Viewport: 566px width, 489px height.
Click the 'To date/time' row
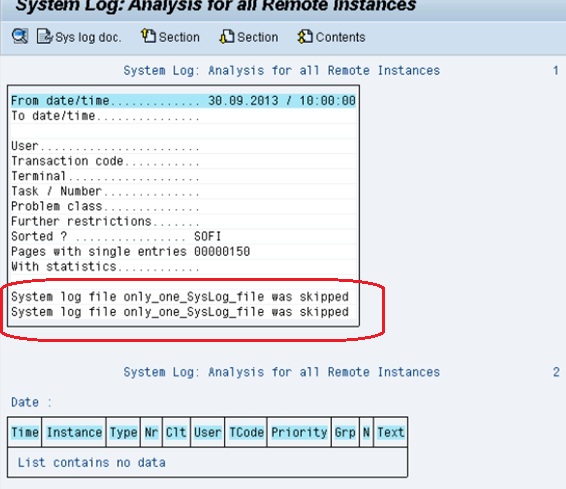tap(183, 116)
